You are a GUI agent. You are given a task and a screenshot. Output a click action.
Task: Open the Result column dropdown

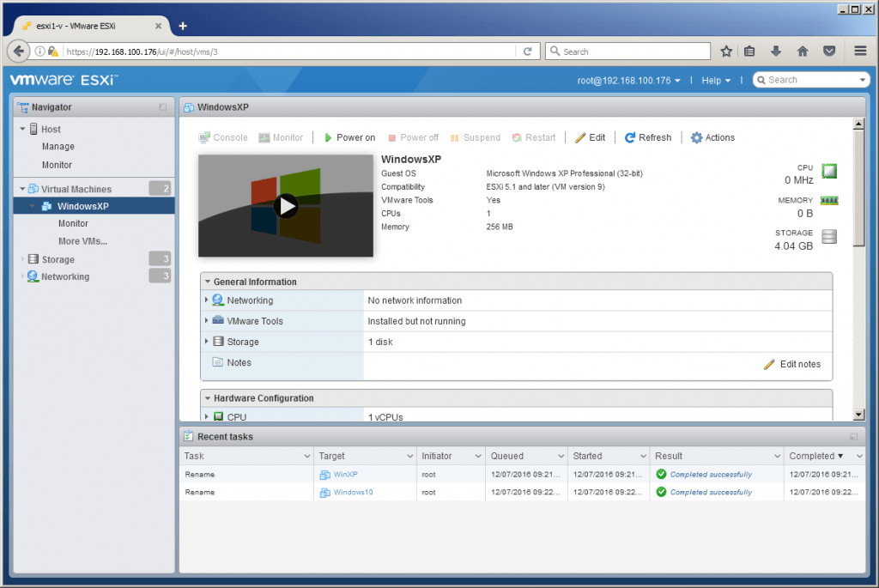[x=777, y=457]
